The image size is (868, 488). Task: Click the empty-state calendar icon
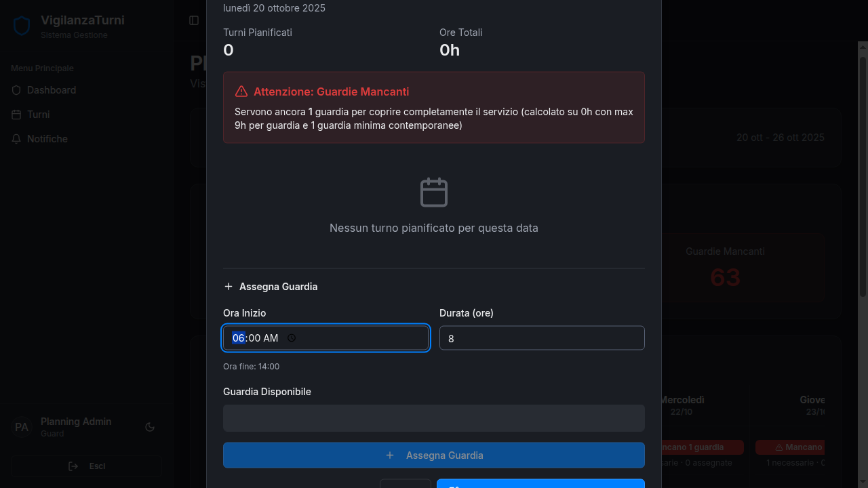coord(434,192)
